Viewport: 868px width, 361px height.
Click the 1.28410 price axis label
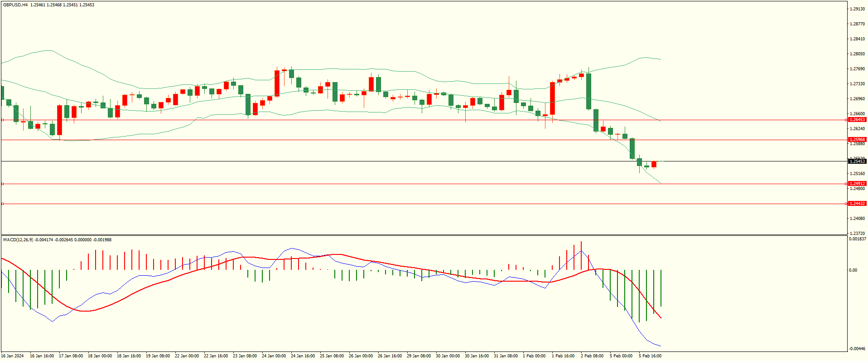click(x=858, y=39)
